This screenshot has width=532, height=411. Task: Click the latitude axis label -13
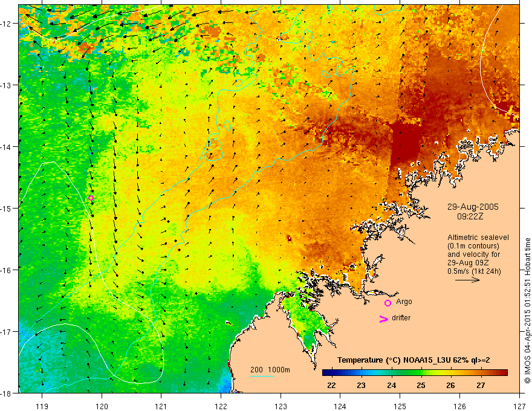tap(7, 85)
